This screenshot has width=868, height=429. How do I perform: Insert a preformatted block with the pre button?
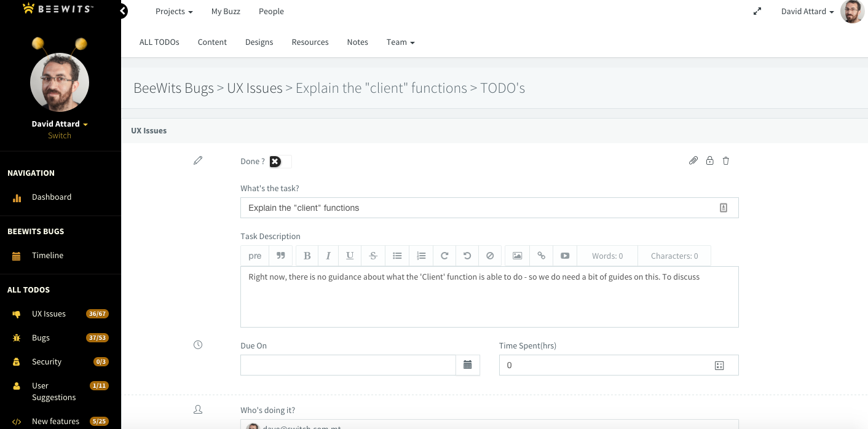pyautogui.click(x=255, y=256)
